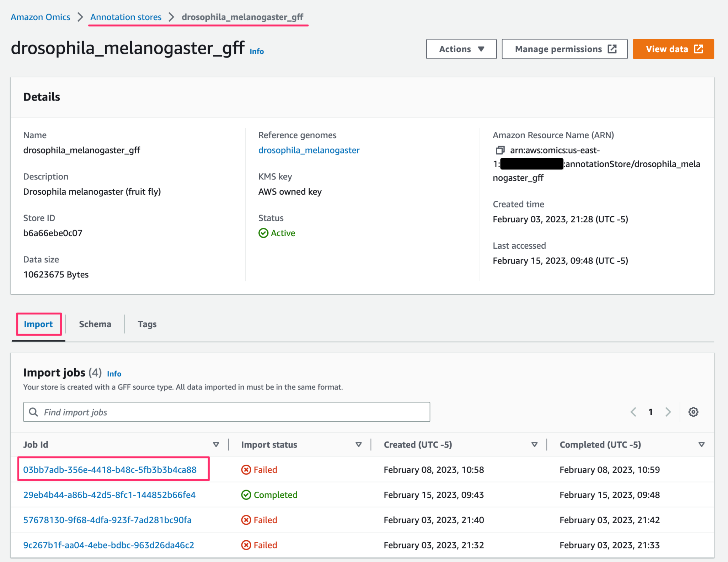Open Annotation stores breadcrumb link
The height and width of the screenshot is (562, 728).
tap(126, 17)
